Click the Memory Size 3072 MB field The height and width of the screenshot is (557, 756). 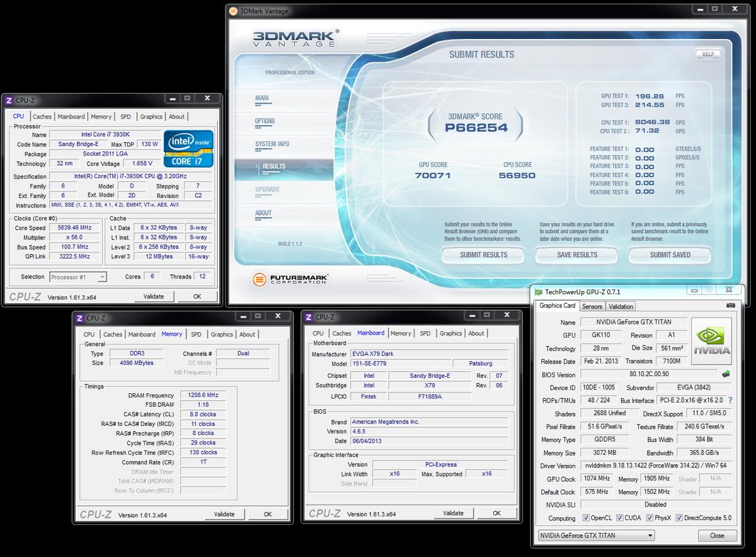[605, 453]
